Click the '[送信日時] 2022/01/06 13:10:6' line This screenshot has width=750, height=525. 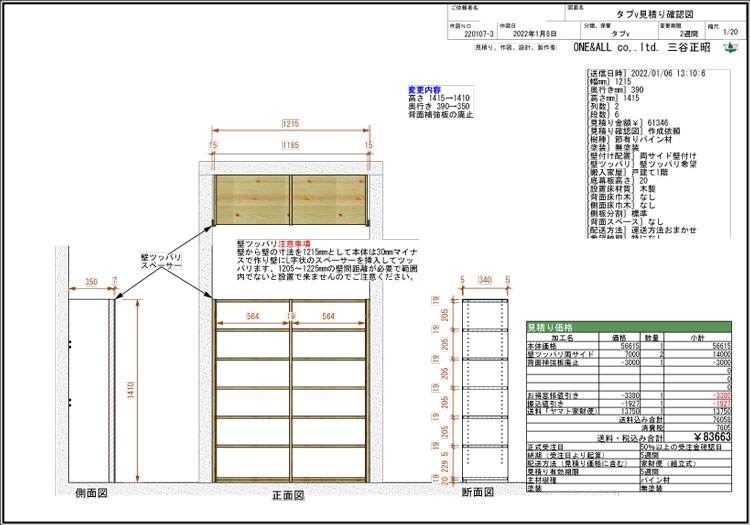[646, 73]
